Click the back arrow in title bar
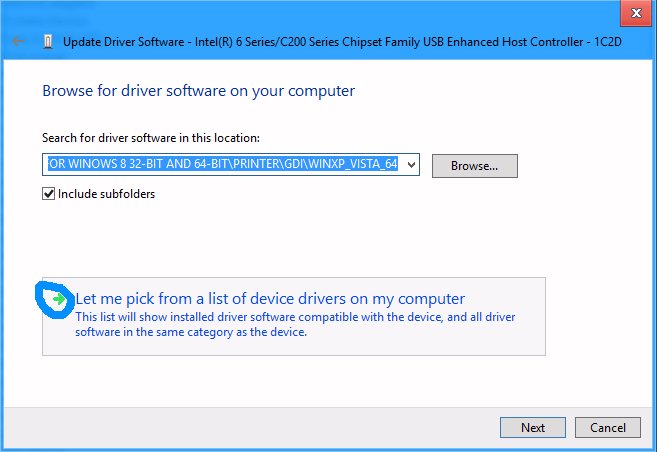657x452 pixels. click(x=19, y=41)
